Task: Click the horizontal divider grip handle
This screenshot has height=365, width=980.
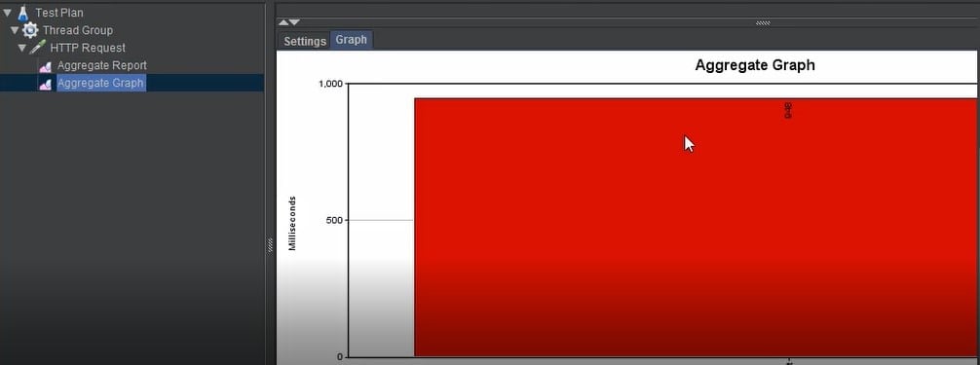Action: (x=763, y=22)
